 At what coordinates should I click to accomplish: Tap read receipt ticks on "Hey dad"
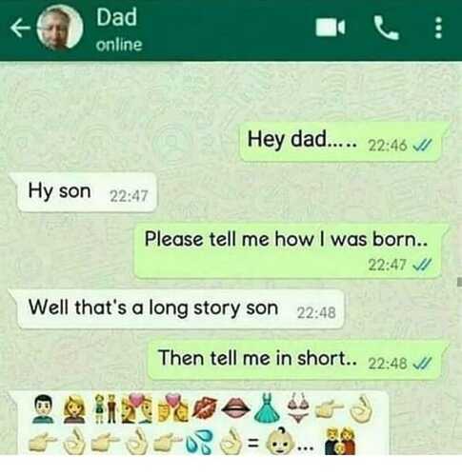click(x=422, y=146)
